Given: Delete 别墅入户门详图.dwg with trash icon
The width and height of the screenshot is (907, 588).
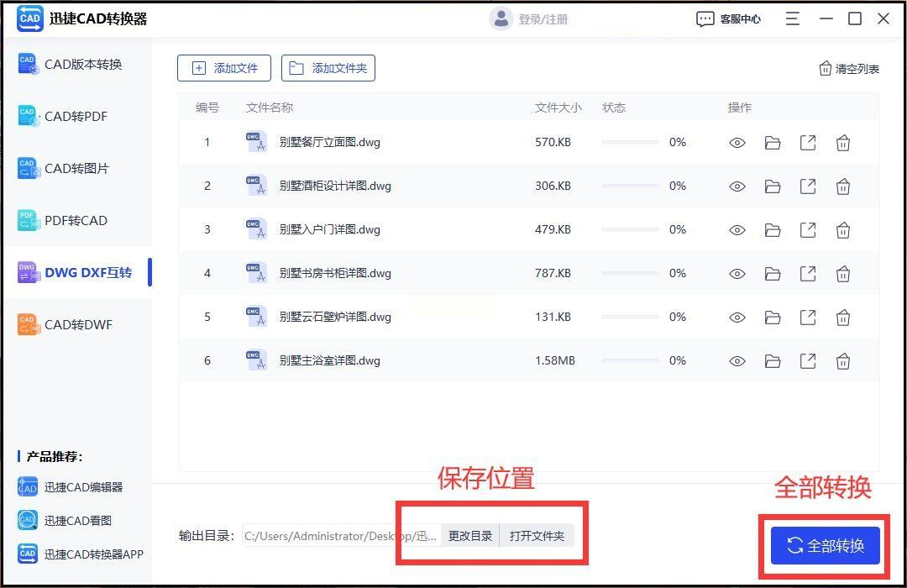Looking at the screenshot, I should coord(843,230).
